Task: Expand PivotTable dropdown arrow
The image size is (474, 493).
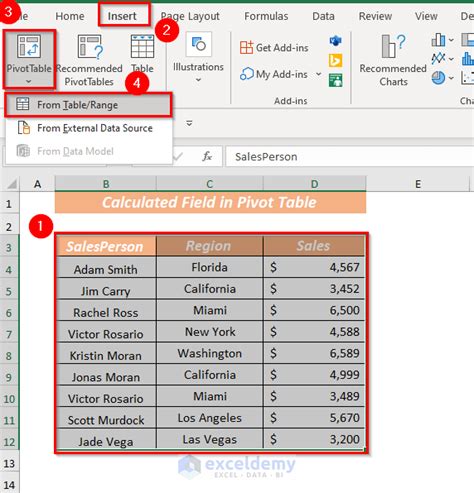Action: point(29,81)
